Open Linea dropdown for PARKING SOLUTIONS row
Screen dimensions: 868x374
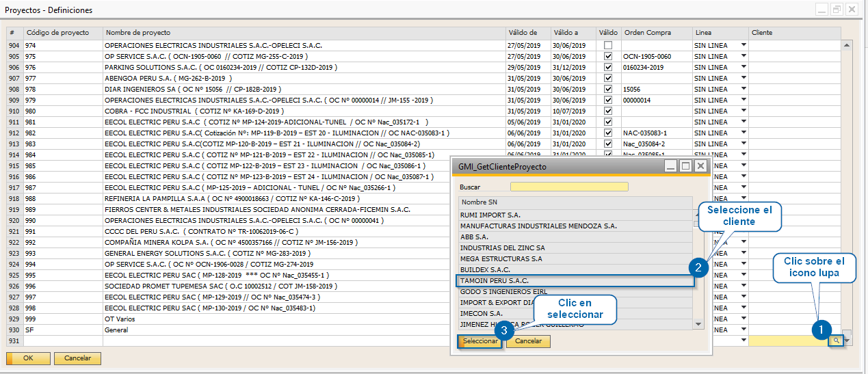pyautogui.click(x=744, y=67)
